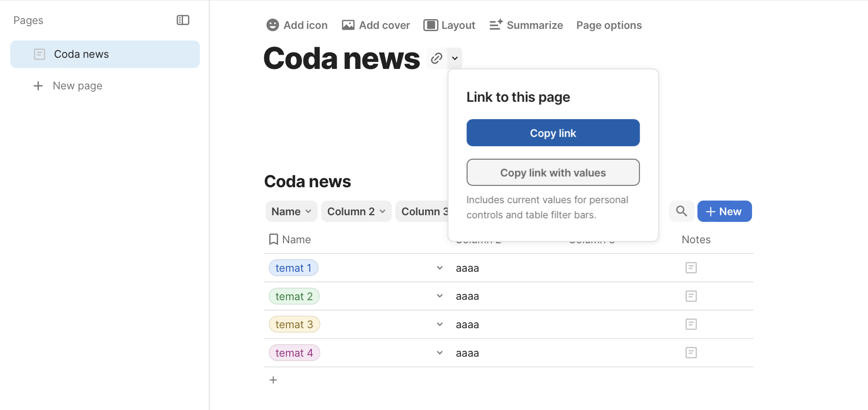Expand the Column 2 filter dropdown
This screenshot has height=410, width=868.
[x=356, y=212]
